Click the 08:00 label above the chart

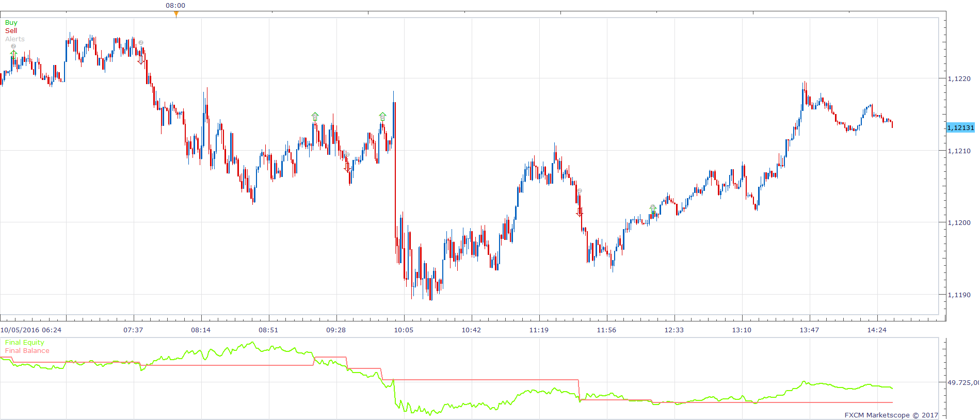(x=175, y=6)
